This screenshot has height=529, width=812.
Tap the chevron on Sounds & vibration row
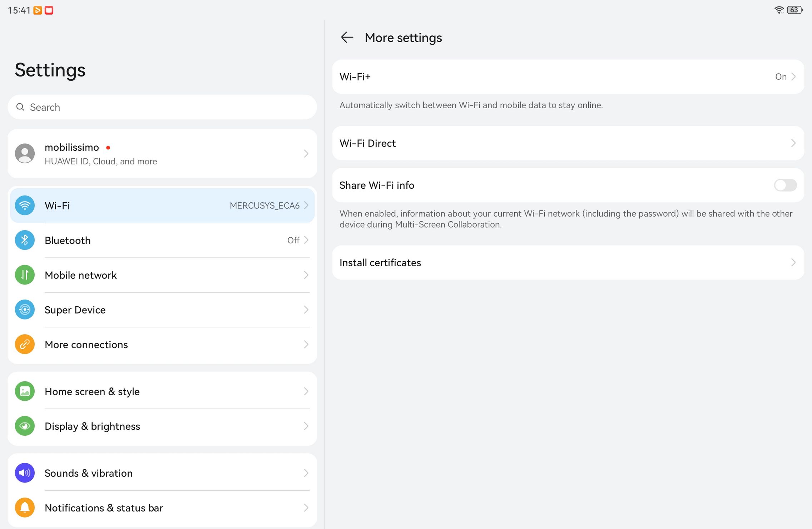tap(306, 473)
